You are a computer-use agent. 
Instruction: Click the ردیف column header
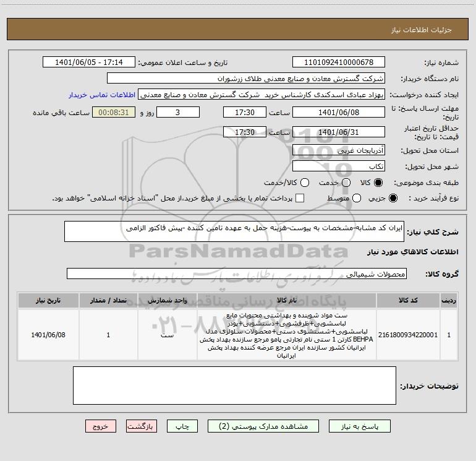click(x=449, y=300)
